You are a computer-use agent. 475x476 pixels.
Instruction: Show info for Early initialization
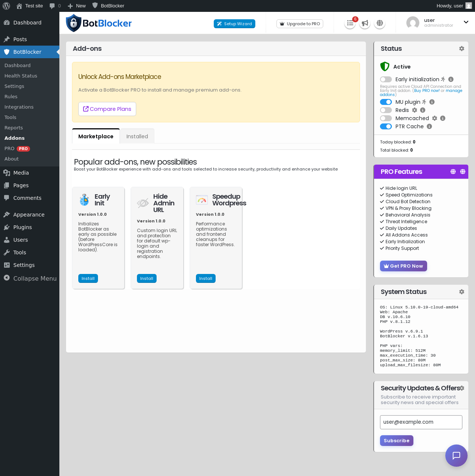(x=451, y=79)
